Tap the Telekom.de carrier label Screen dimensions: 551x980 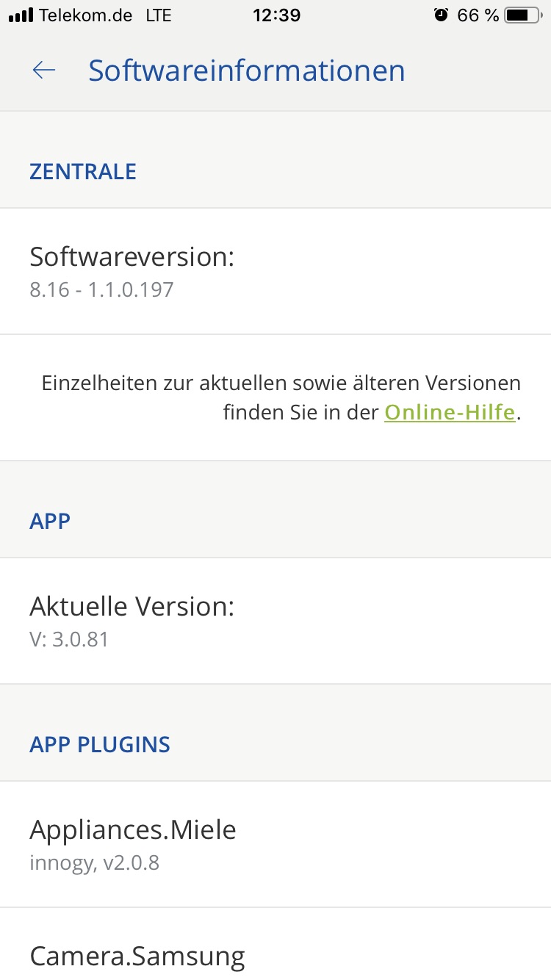click(86, 15)
